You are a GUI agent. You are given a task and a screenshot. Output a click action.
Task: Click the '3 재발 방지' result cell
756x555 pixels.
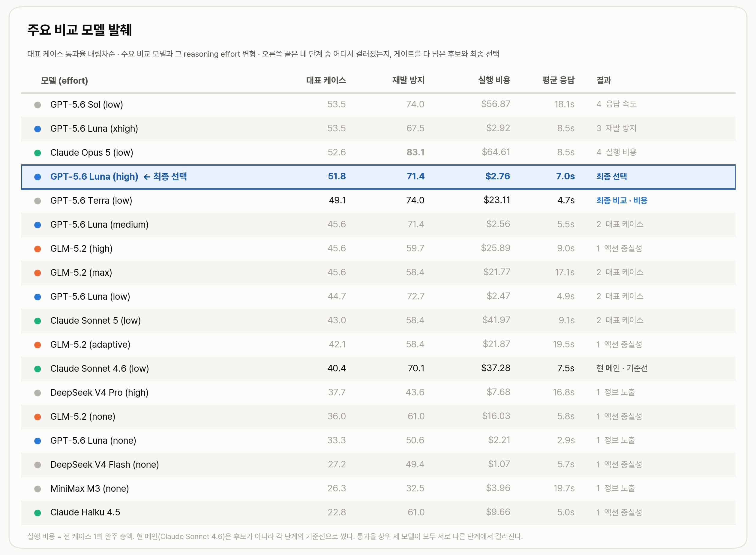coord(616,128)
